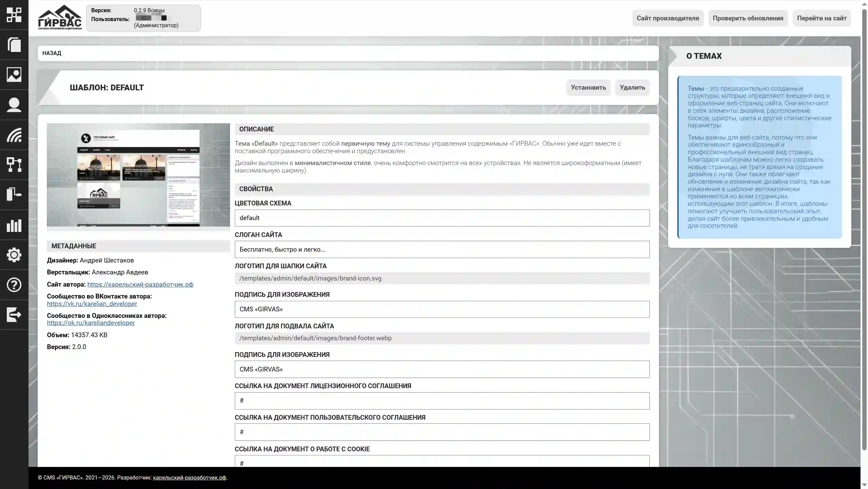Image resolution: width=868 pixels, height=489 pixels.
Task: Go back via НАЗАД menu item
Action: (x=52, y=53)
